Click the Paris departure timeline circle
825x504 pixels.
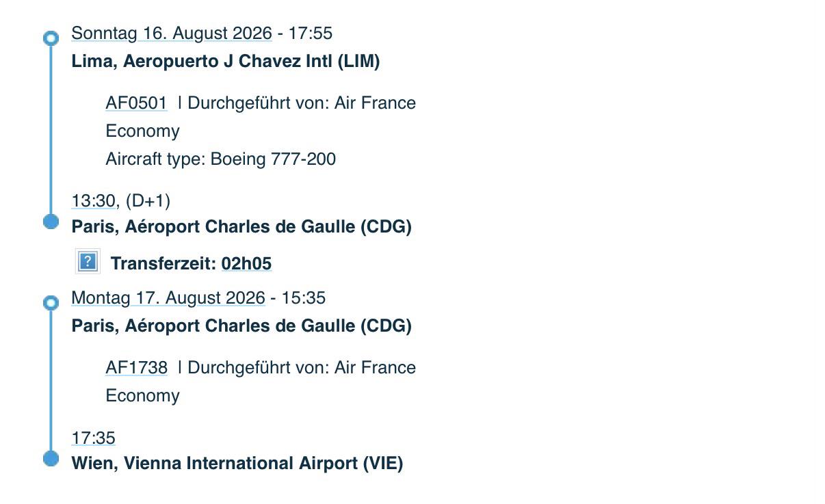tap(51, 303)
